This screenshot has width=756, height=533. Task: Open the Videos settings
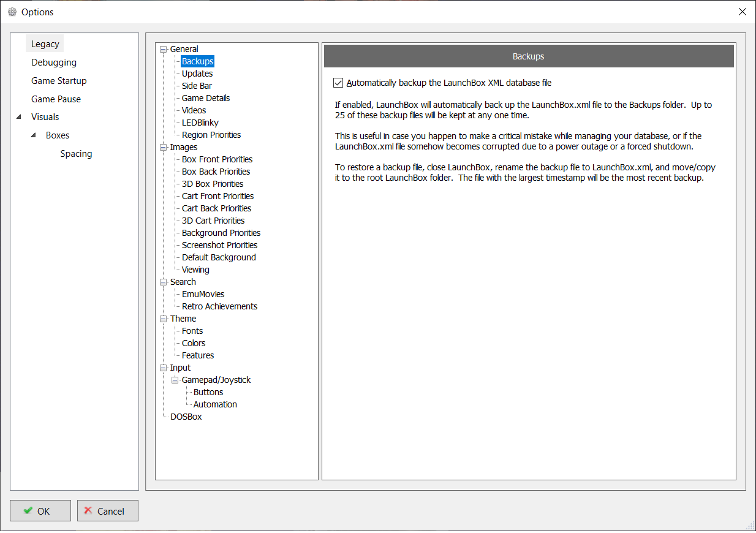pyautogui.click(x=194, y=110)
